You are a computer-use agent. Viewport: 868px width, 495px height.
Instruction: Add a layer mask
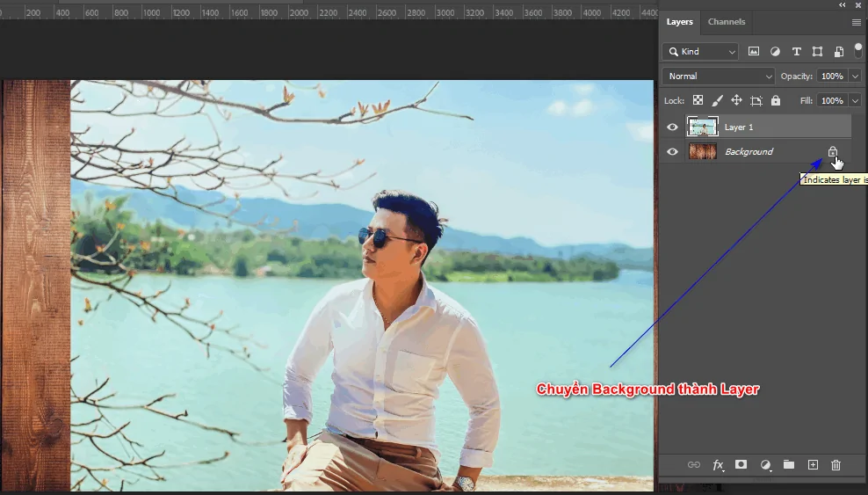[741, 464]
